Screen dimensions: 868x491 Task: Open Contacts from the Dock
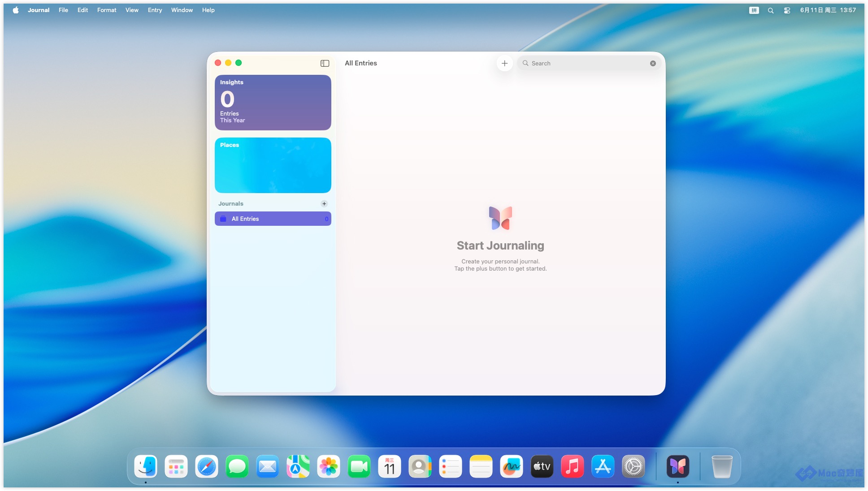(420, 466)
